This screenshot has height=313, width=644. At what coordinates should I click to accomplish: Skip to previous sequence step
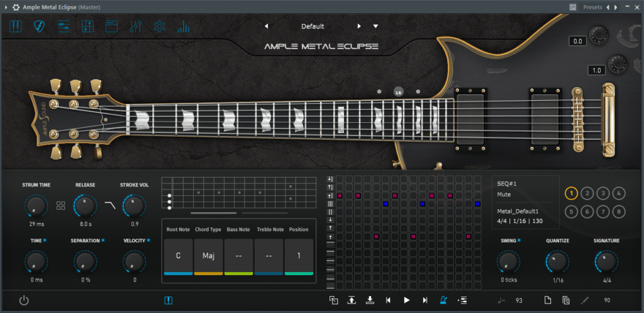tap(388, 300)
